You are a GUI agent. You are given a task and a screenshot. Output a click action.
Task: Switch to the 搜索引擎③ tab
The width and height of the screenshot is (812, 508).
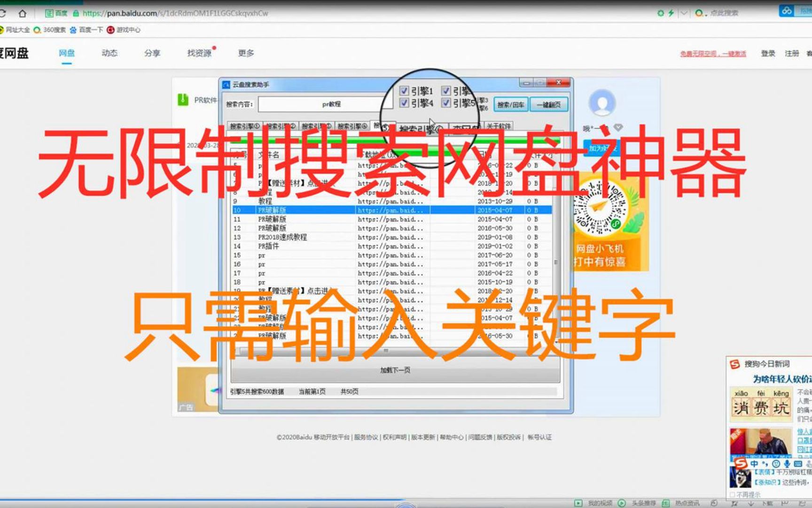[x=316, y=126]
